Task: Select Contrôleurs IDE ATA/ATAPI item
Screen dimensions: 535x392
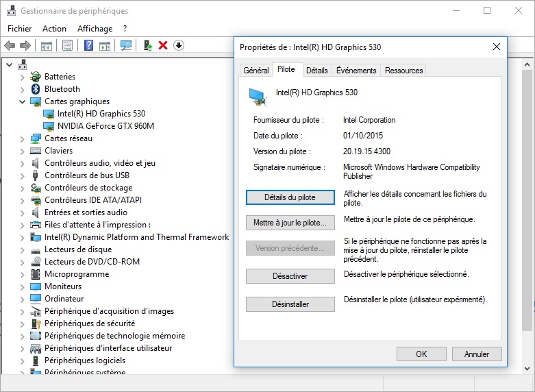Action: (x=92, y=199)
